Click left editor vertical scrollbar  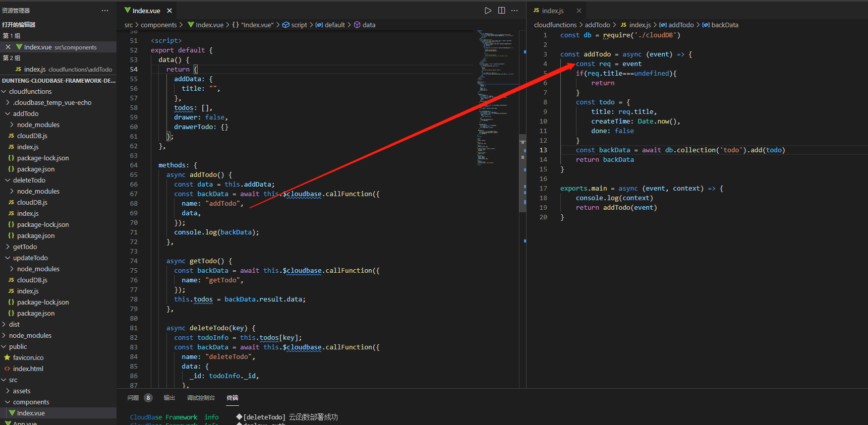(x=523, y=173)
